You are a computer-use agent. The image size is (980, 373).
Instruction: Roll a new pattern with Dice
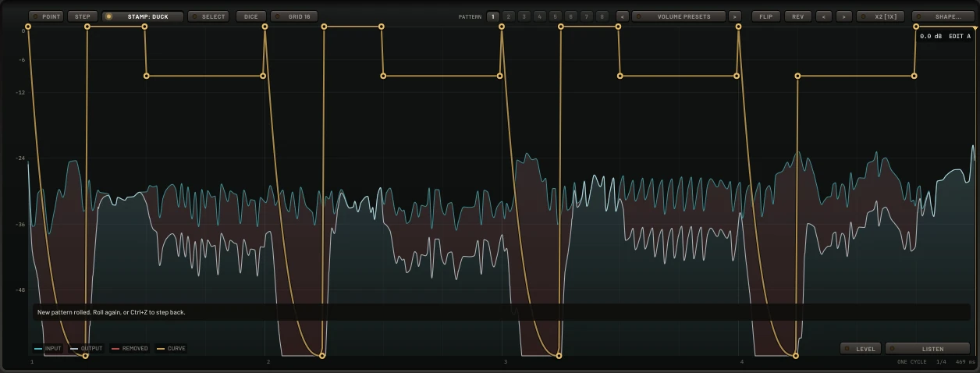250,16
